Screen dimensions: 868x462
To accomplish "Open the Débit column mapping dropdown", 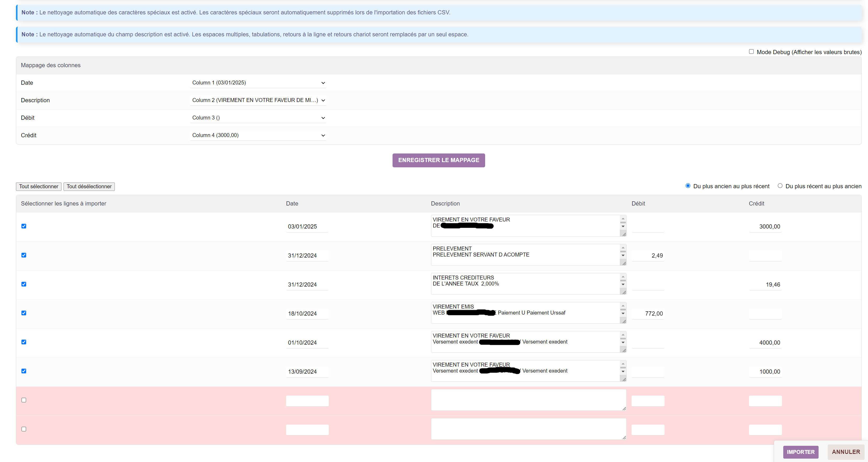I will [258, 118].
